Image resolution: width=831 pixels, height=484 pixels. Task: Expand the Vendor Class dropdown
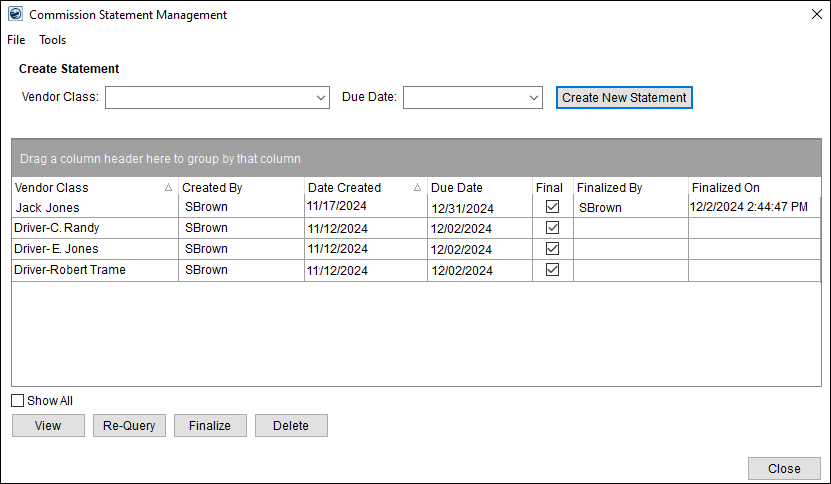pyautogui.click(x=321, y=98)
